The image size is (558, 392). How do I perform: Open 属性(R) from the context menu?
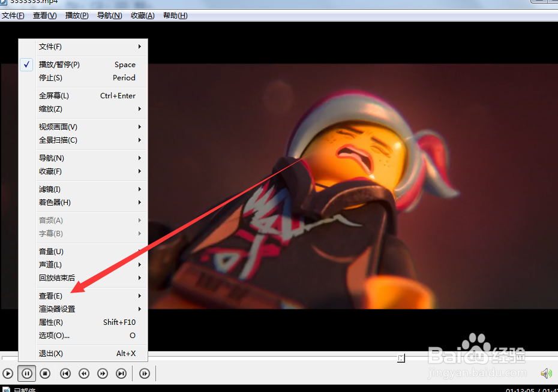pos(83,322)
